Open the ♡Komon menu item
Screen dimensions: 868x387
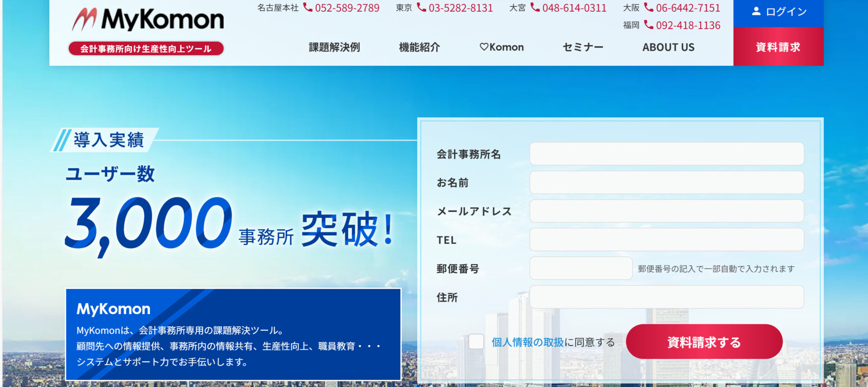point(501,47)
